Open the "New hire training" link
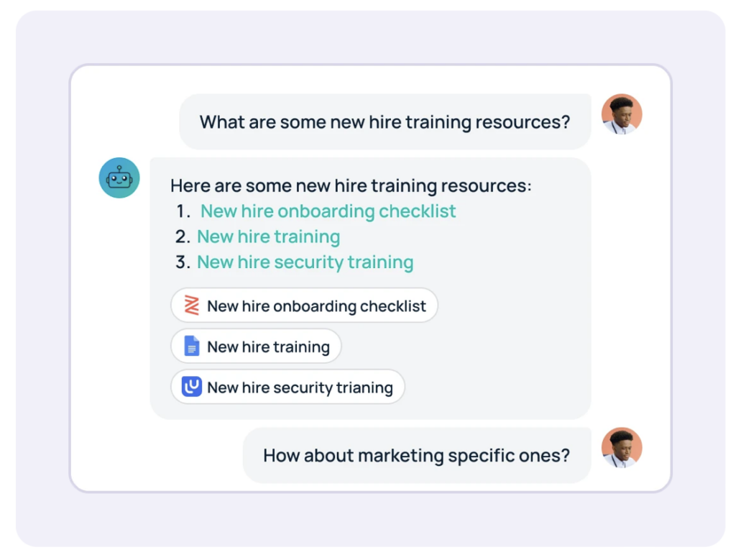 tap(268, 237)
